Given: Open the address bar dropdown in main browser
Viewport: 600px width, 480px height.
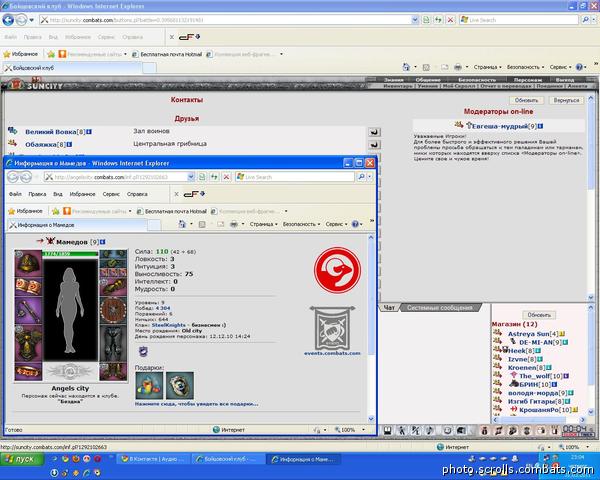Looking at the screenshot, I should (x=414, y=20).
